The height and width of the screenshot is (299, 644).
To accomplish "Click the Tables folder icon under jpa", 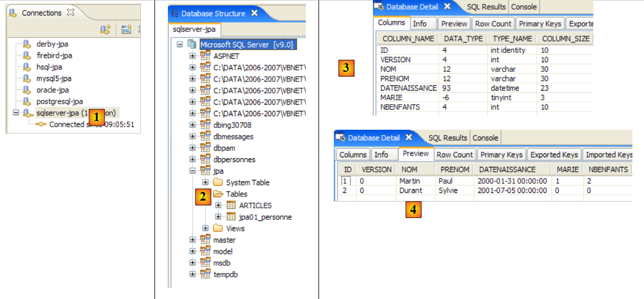I will (218, 194).
